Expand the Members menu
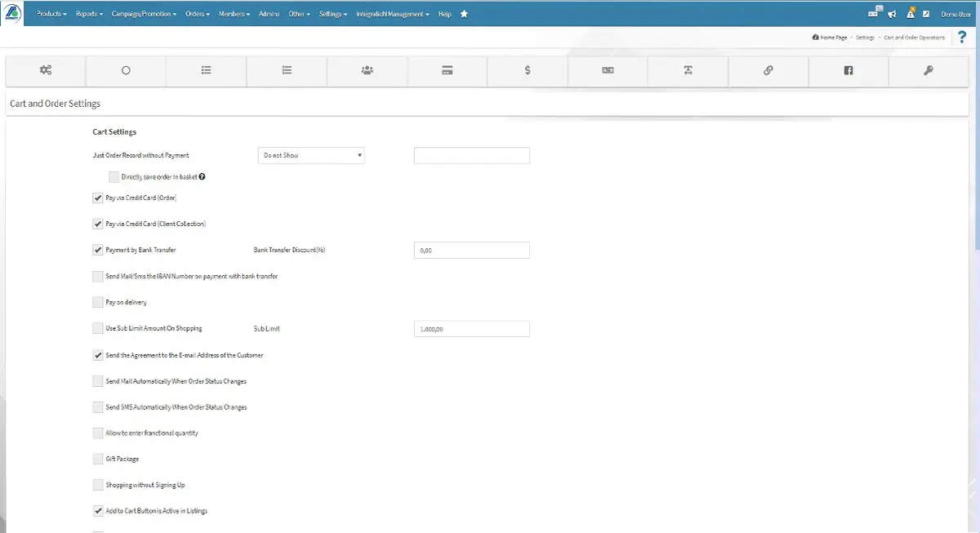Screen dimensions: 980x533 pyautogui.click(x=234, y=14)
